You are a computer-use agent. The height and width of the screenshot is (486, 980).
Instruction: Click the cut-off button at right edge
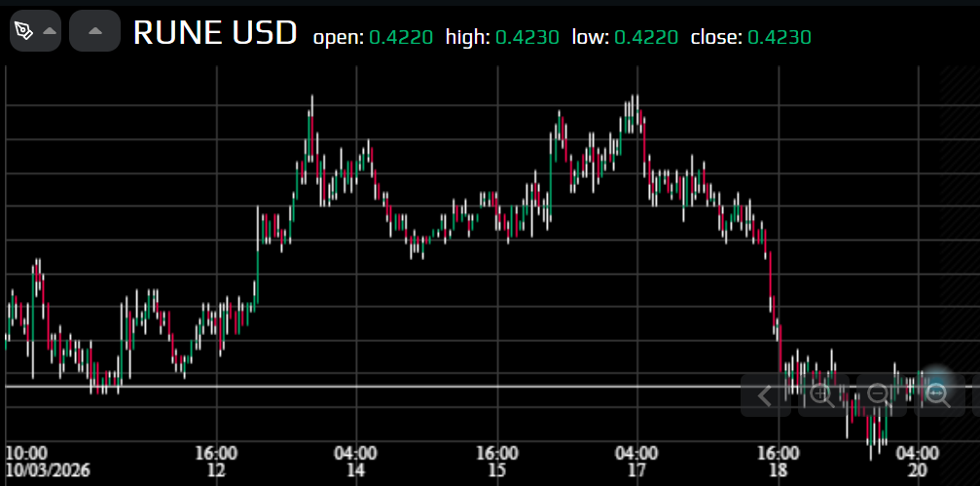pyautogui.click(x=975, y=394)
